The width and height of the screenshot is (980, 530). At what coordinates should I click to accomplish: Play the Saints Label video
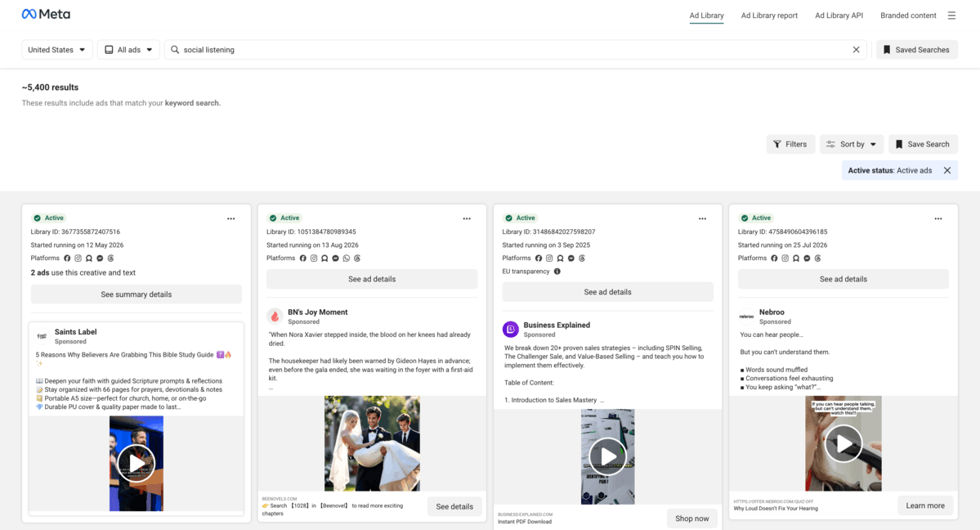[x=136, y=464]
